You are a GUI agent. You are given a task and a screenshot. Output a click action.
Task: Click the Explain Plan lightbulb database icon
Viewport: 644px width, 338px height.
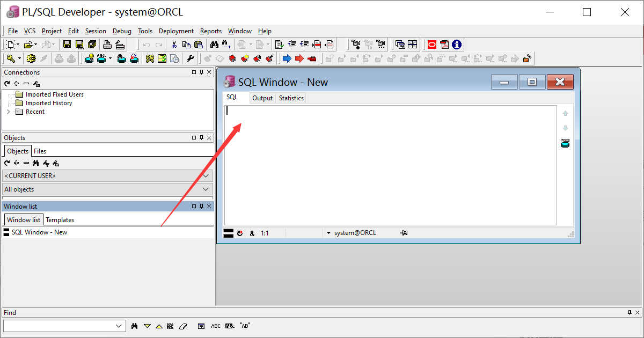pyautogui.click(x=90, y=58)
